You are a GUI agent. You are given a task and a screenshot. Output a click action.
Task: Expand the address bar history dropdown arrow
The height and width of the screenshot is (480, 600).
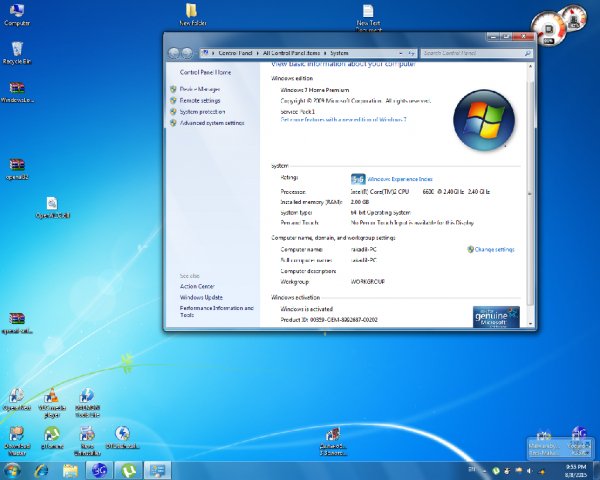click(401, 53)
